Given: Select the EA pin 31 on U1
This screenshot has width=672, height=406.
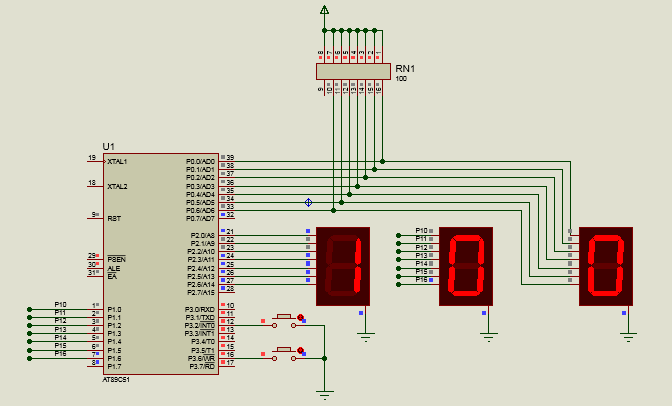Looking at the screenshot, I should tap(93, 273).
